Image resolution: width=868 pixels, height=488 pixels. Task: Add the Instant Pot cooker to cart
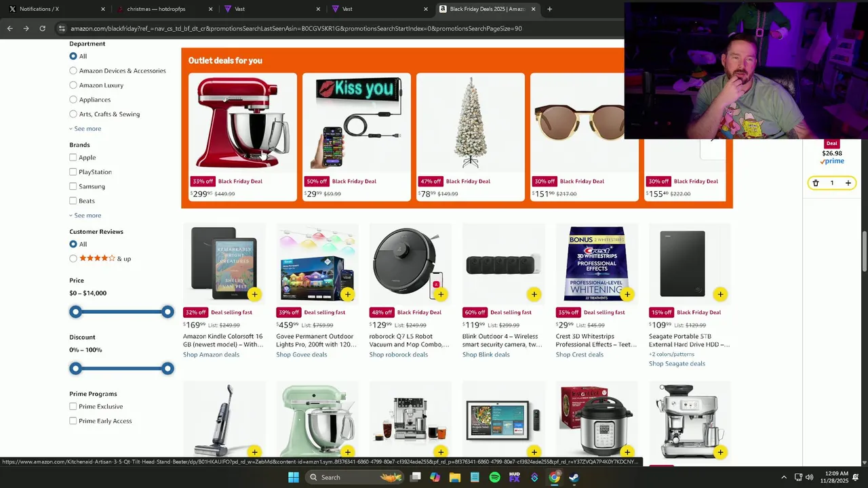[x=627, y=452]
